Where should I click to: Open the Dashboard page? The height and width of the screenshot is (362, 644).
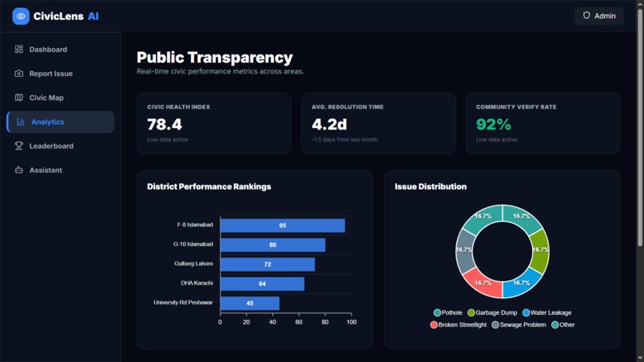pos(61,50)
